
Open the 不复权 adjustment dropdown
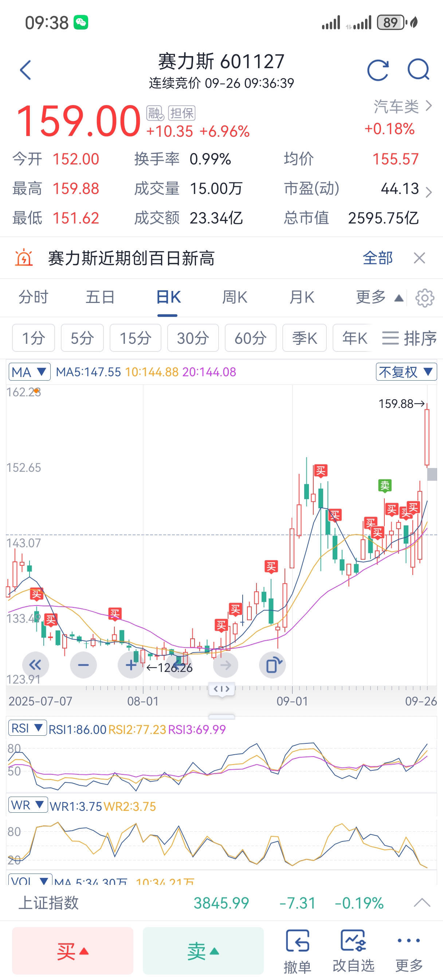pos(406,372)
